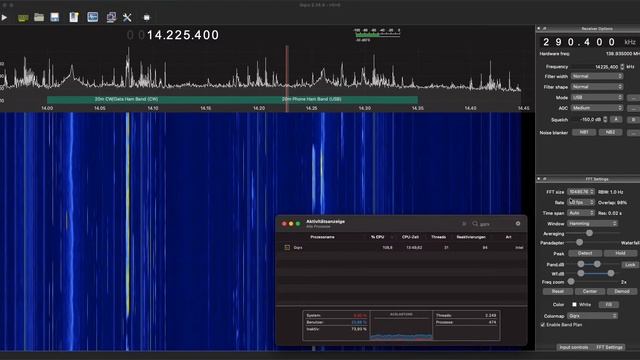Toggle Peak Hold
640x360 pixels.
[620, 253]
